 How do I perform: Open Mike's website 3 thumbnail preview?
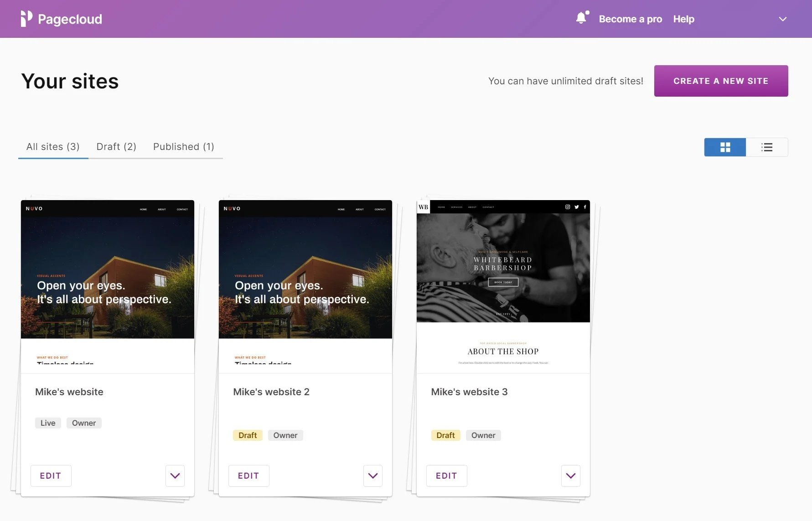click(503, 283)
